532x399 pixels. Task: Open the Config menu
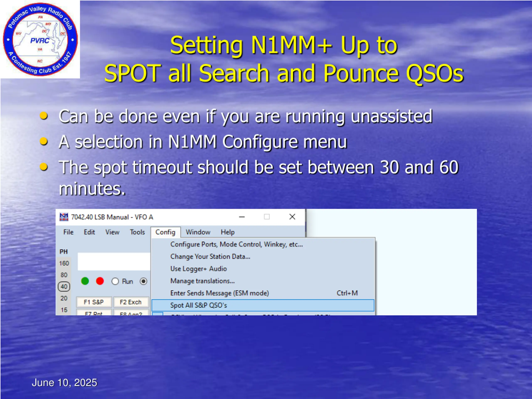pyautogui.click(x=165, y=232)
